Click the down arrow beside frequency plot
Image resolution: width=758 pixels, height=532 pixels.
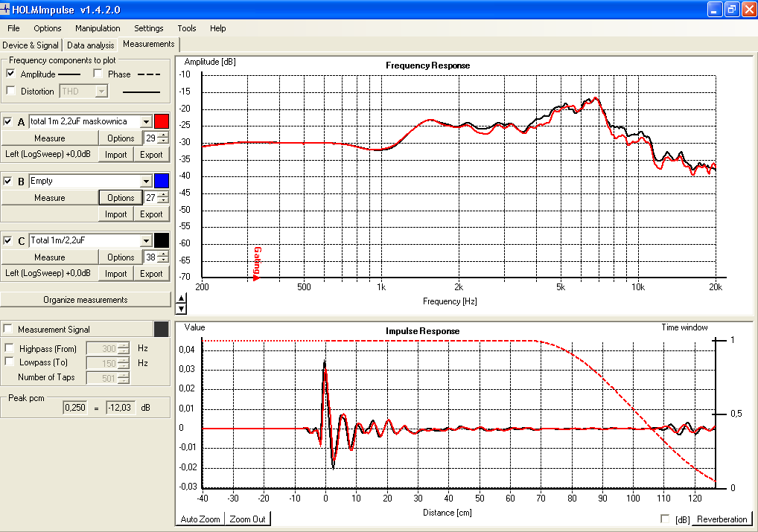(181, 309)
